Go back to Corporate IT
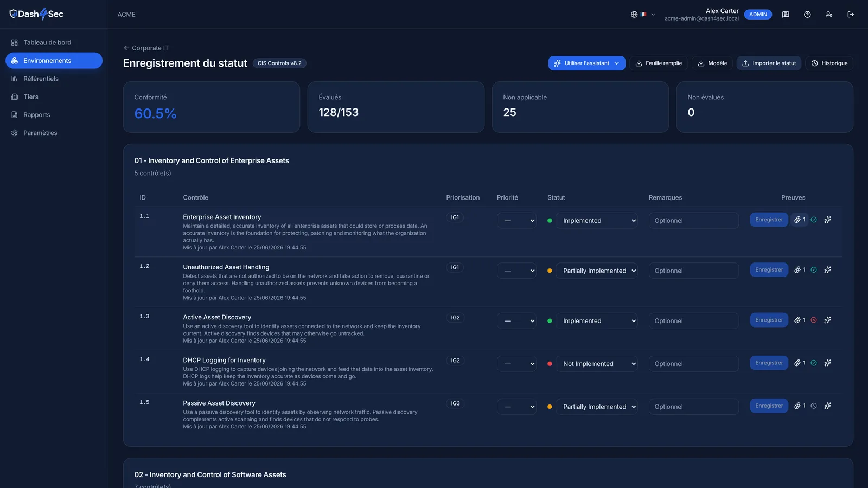Screen dimensions: 868x488 146,48
